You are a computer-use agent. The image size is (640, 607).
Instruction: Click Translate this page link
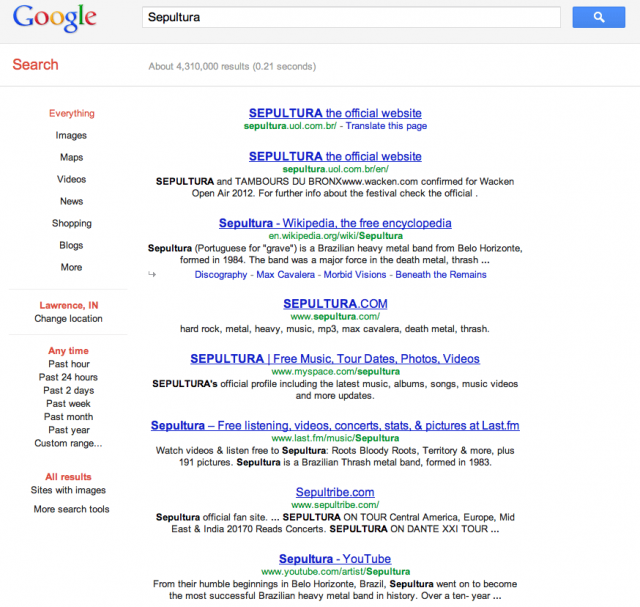click(386, 126)
